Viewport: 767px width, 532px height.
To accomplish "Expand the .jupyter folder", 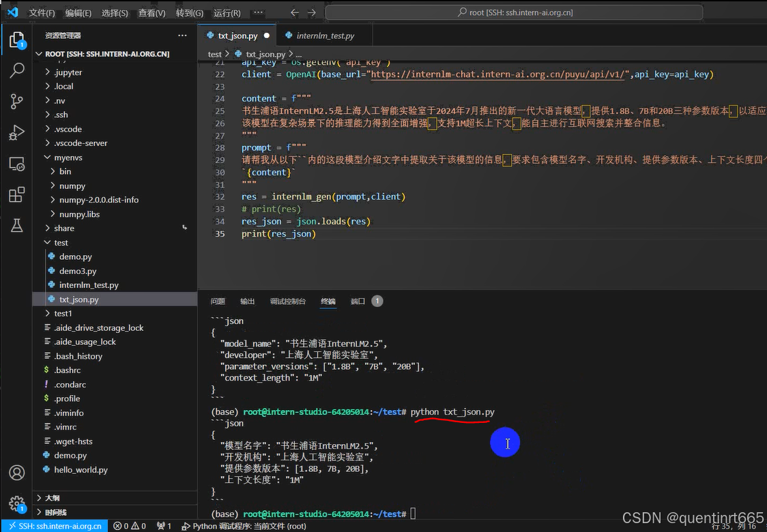I will coord(68,72).
